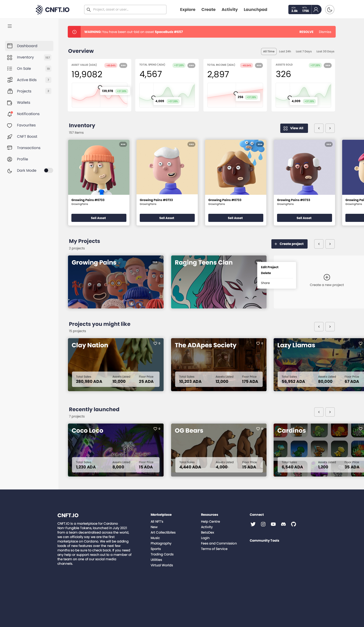Toggle the Dark Mode switch
The image size is (364, 627).
[x=48, y=171]
